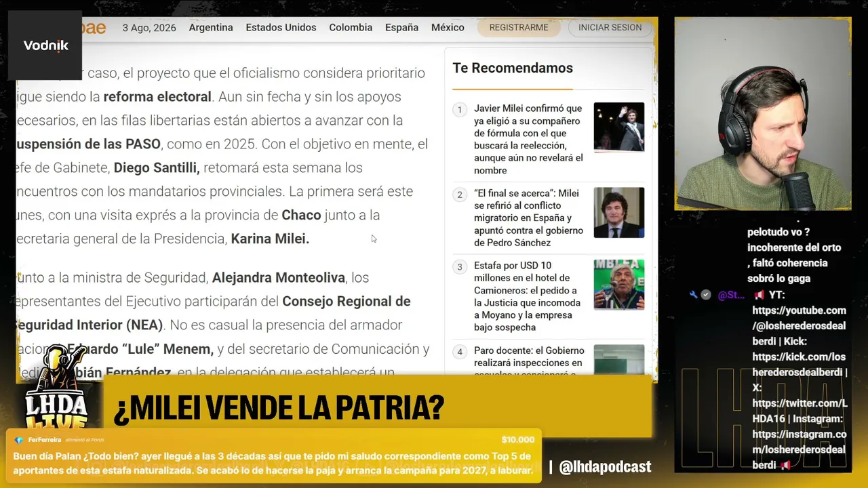Click the Vodnik logo badge
This screenshot has height=488, width=868.
tap(45, 45)
